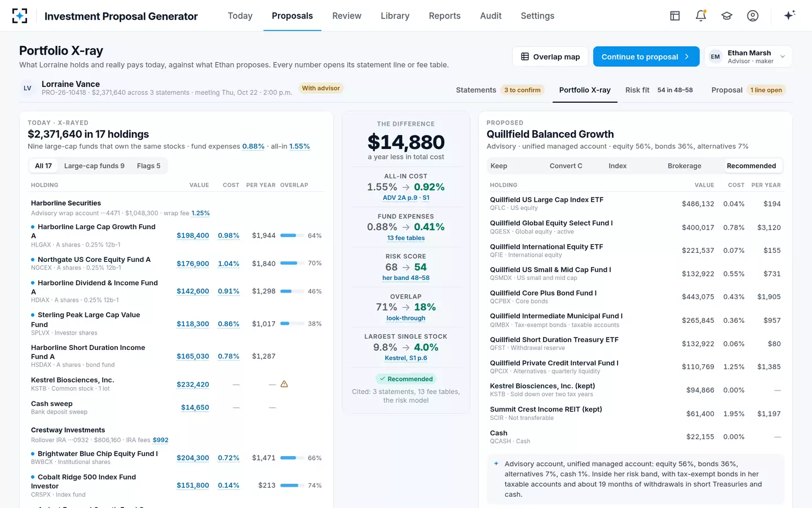
Task: Continue to proposal
Action: 646,56
